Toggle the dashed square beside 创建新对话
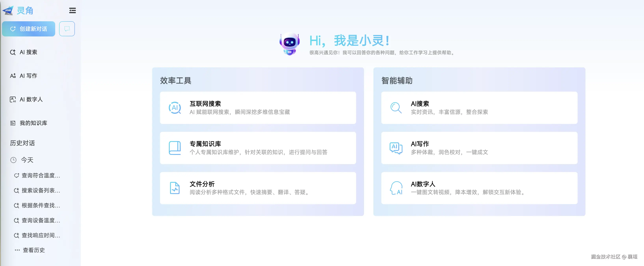This screenshot has width=644, height=266. click(x=67, y=29)
